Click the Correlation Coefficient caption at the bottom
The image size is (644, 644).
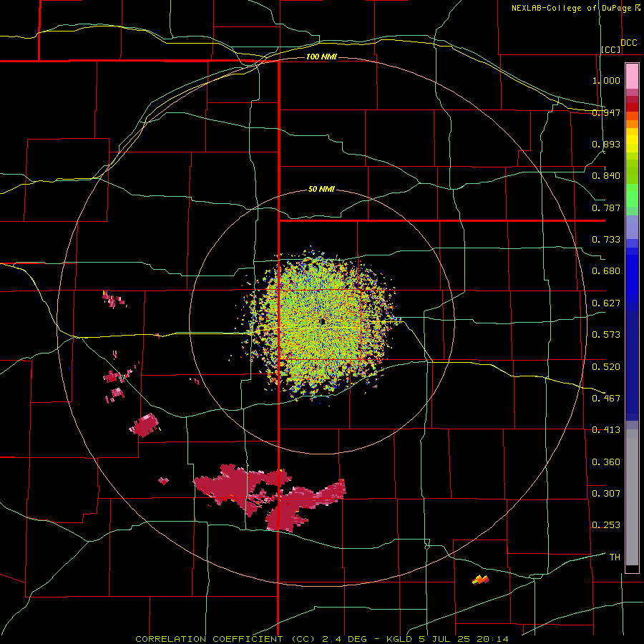tap(322, 639)
